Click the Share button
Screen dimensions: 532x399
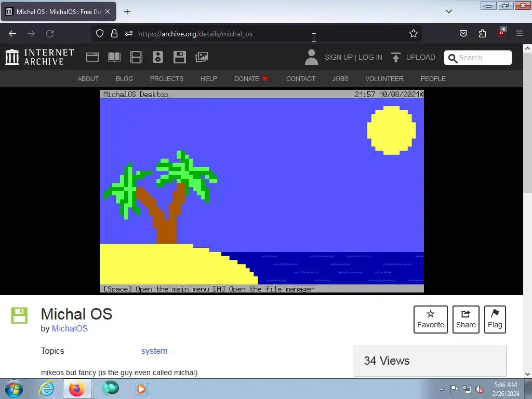tap(466, 320)
